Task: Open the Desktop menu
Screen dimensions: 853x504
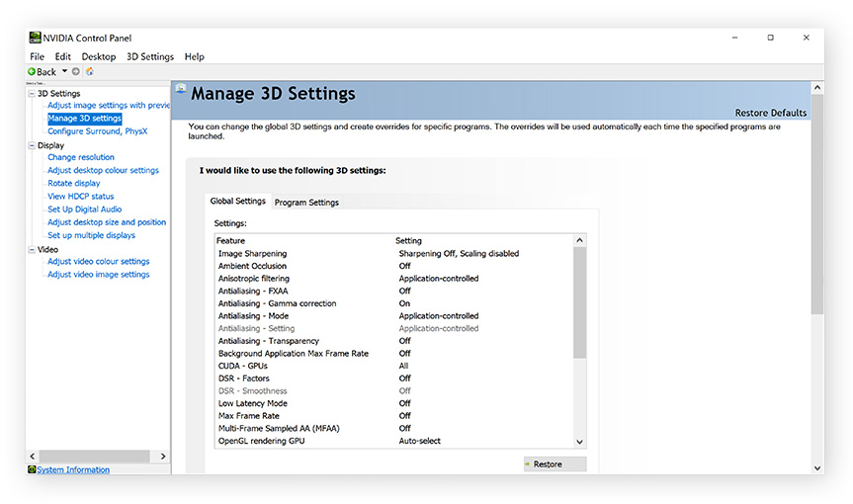Action: pyautogui.click(x=99, y=56)
